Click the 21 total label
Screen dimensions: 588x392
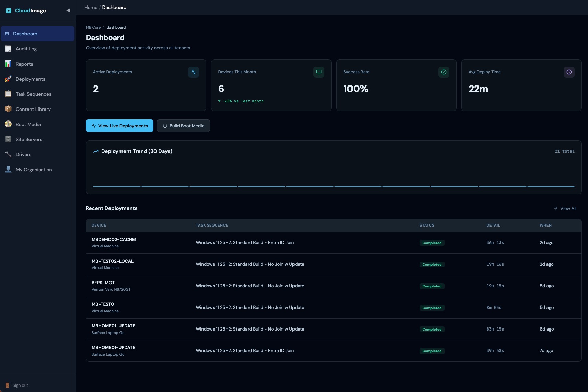point(564,151)
